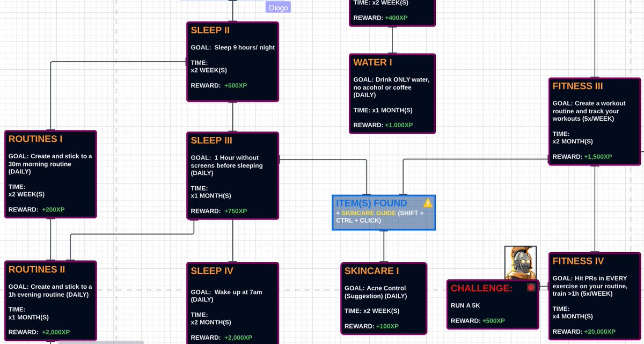The height and width of the screenshot is (344, 644).
Task: Select the SLEEP III title
Action: (211, 141)
